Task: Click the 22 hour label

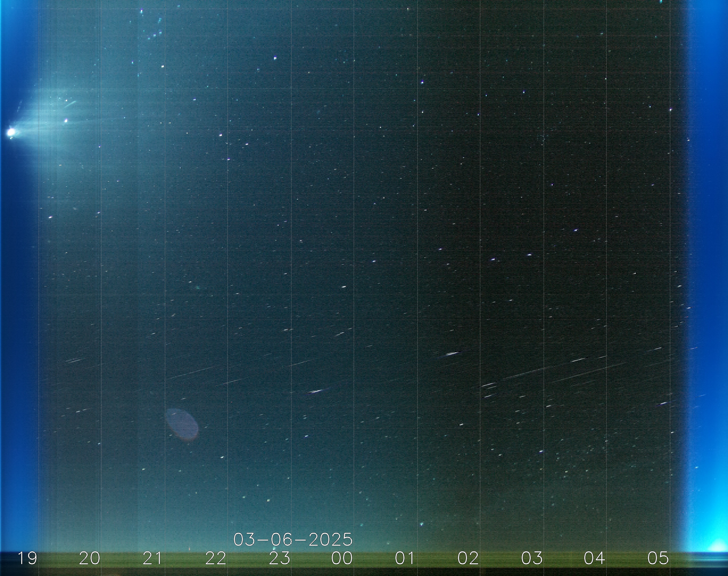Action: click(216, 558)
